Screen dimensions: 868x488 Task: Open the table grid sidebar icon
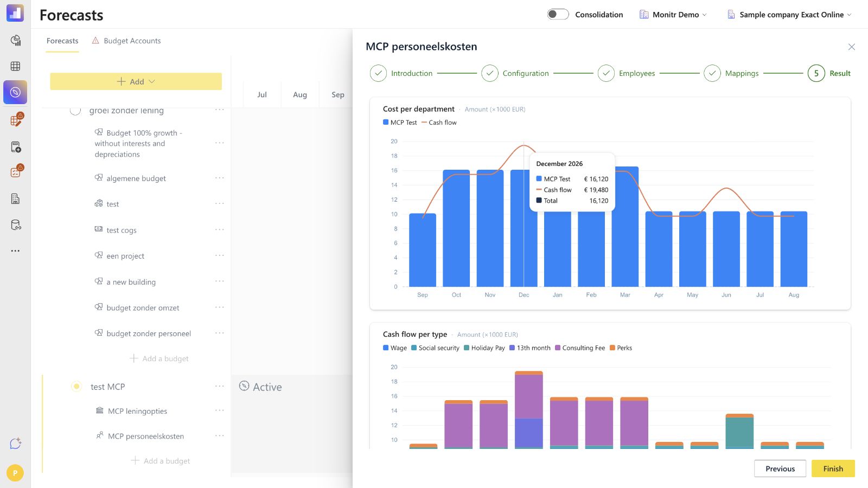click(15, 66)
